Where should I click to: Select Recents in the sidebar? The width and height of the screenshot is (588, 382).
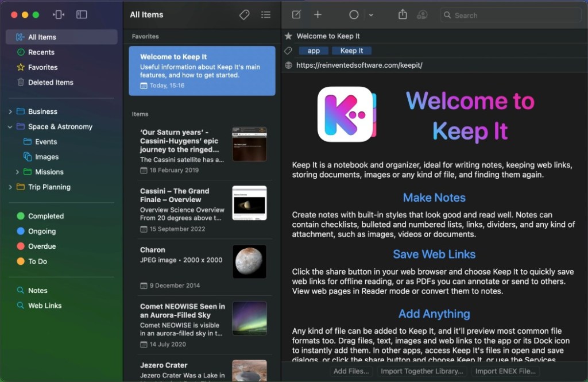tap(41, 52)
